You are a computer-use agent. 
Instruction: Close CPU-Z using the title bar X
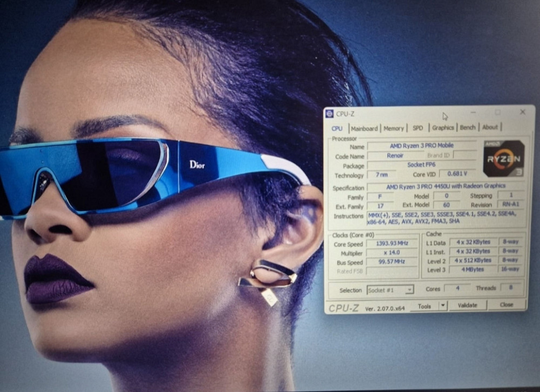pos(522,112)
